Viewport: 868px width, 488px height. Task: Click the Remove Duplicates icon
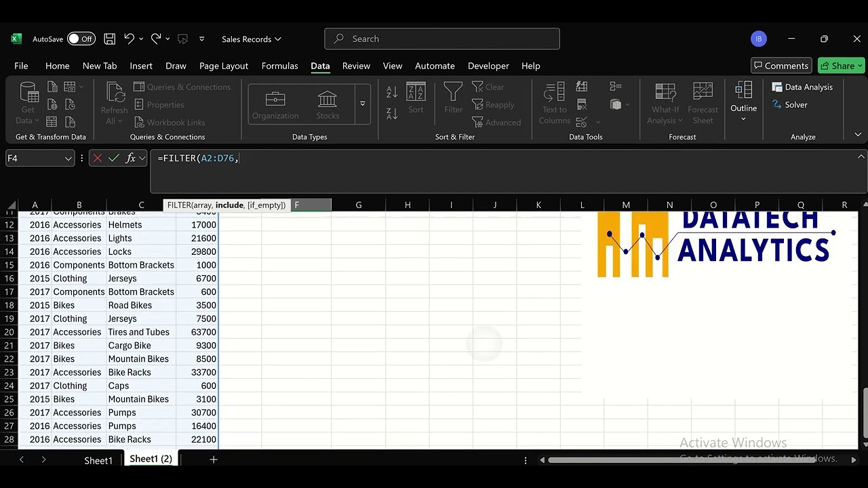[582, 104]
